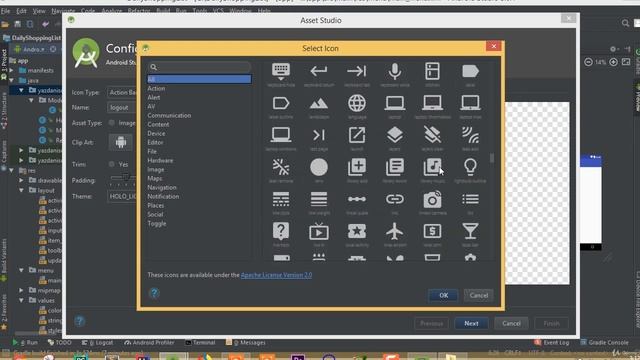Screen dimensions: 640x360
Task: Open the Theme dropdown showing HOLO
Action: (x=122, y=196)
